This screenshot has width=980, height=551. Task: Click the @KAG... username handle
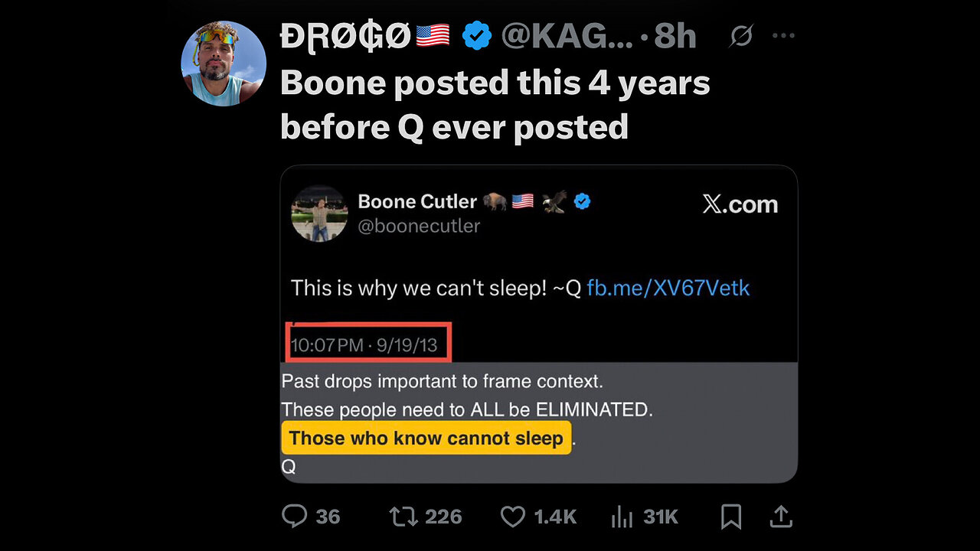click(x=567, y=36)
